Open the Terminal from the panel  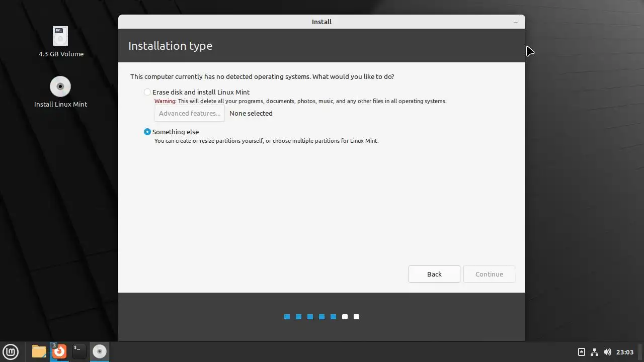point(79,351)
